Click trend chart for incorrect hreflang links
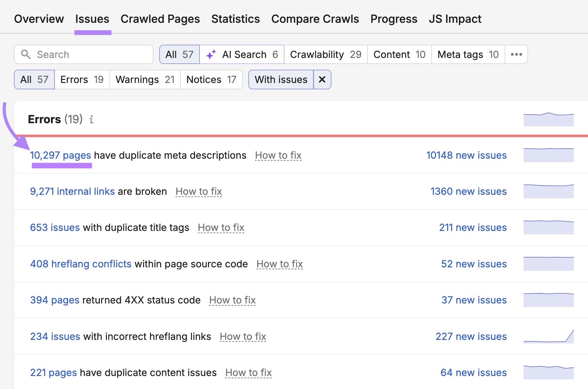 [549, 336]
